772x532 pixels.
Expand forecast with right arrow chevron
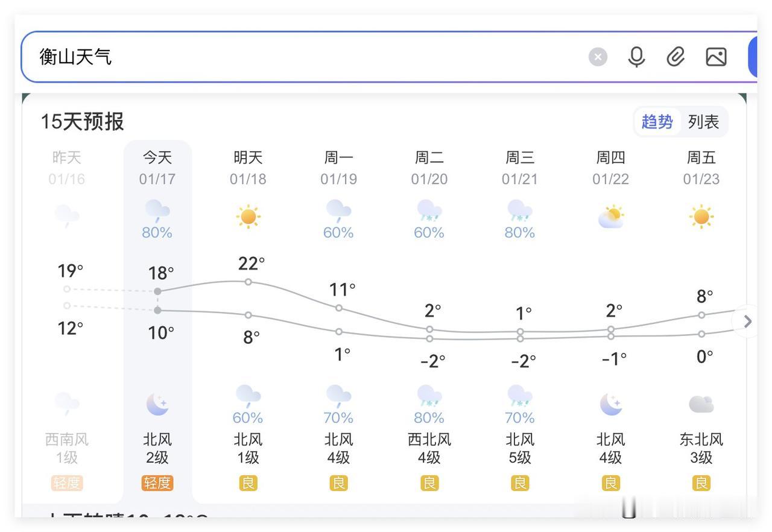pyautogui.click(x=748, y=321)
